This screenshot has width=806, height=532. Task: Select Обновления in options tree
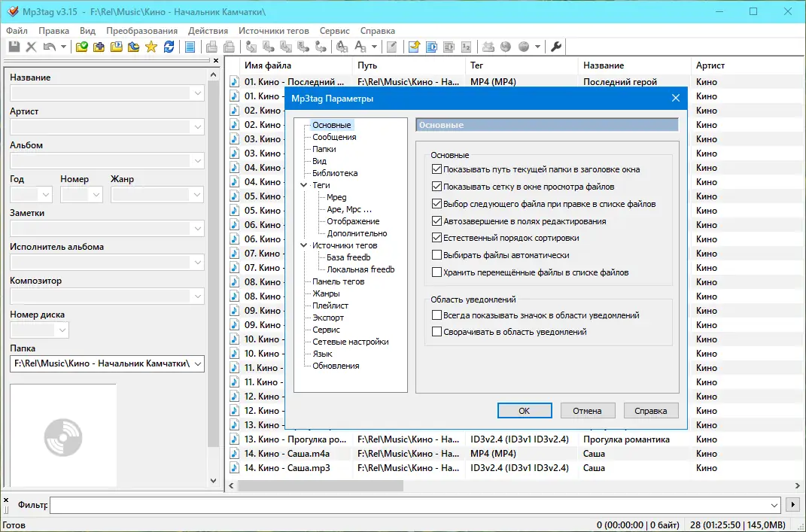point(336,366)
